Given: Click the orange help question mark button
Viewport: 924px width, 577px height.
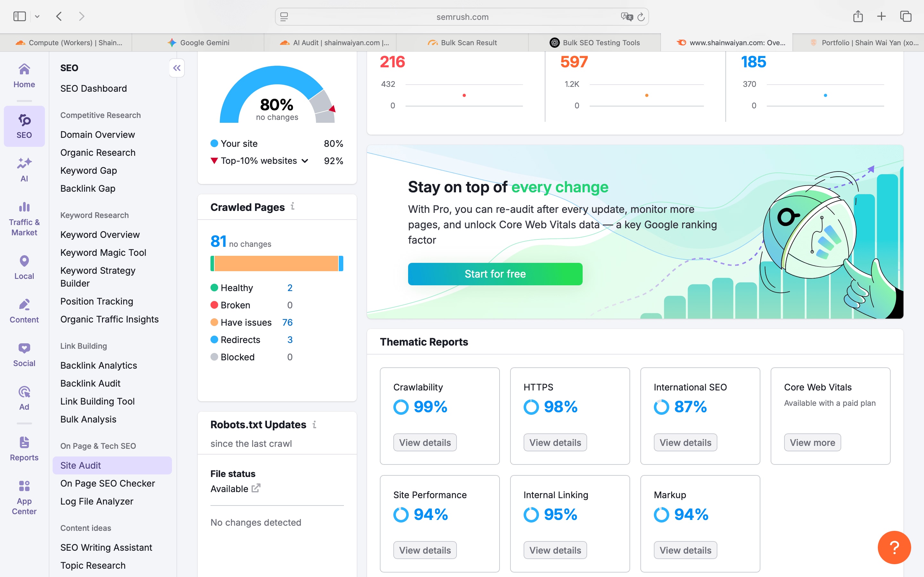Looking at the screenshot, I should [x=894, y=547].
